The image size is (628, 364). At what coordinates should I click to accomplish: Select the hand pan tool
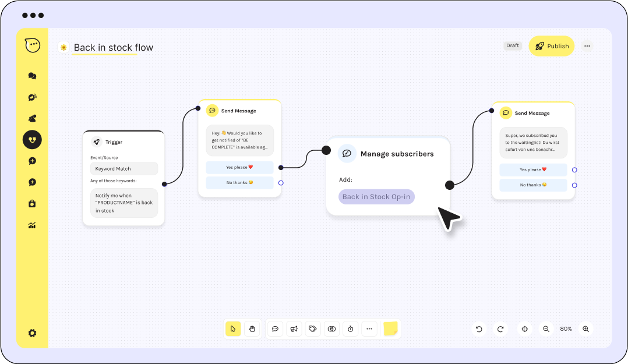tap(252, 329)
